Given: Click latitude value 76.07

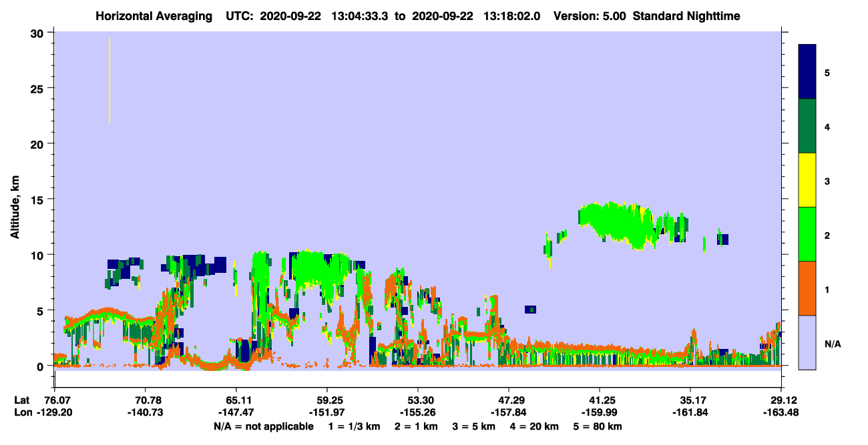Looking at the screenshot, I should (56, 400).
